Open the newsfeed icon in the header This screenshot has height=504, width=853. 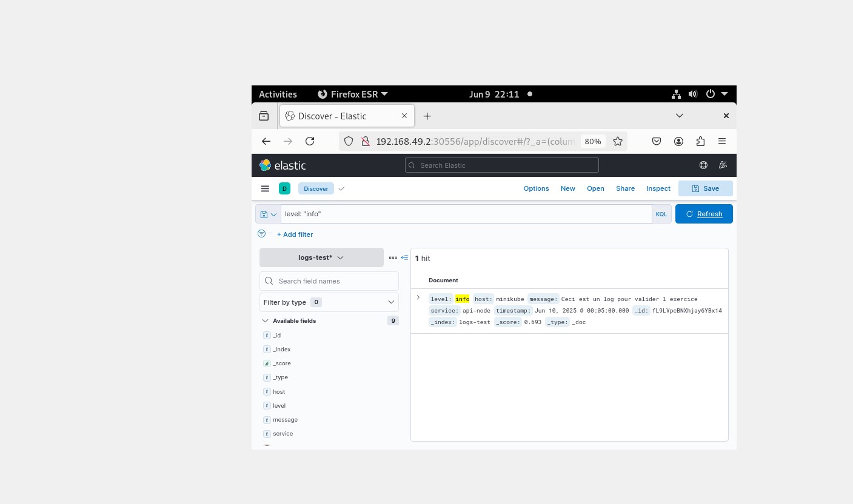click(723, 165)
